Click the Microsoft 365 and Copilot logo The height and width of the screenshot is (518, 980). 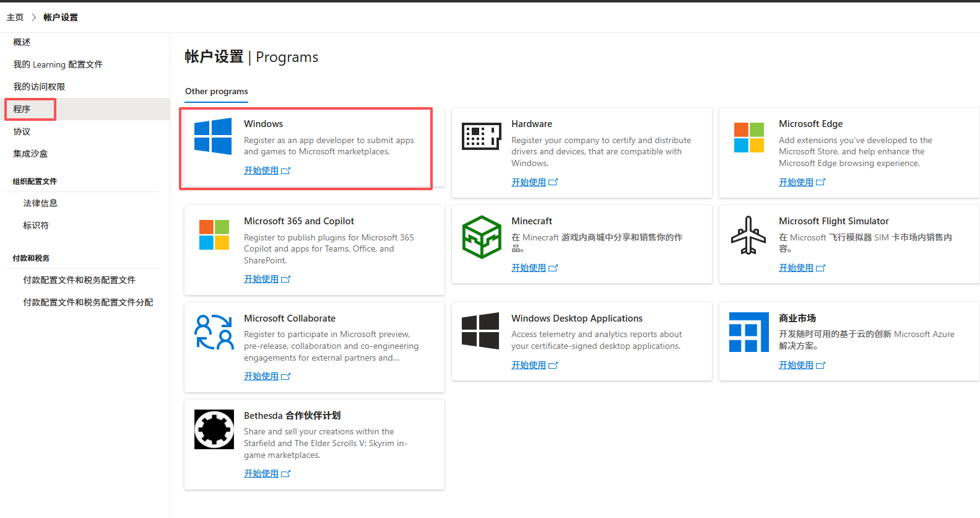(x=214, y=235)
